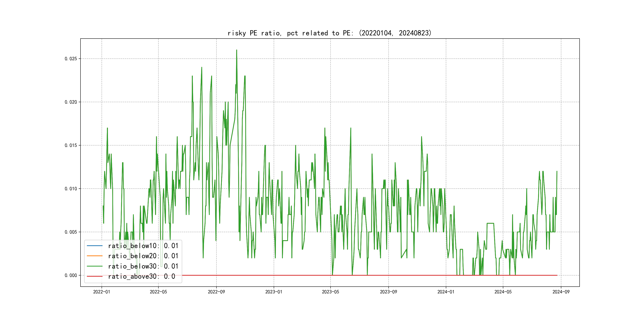Select the 'ratio_below10: 0.01' legend label
This screenshot has height=322, width=644.
click(143, 246)
